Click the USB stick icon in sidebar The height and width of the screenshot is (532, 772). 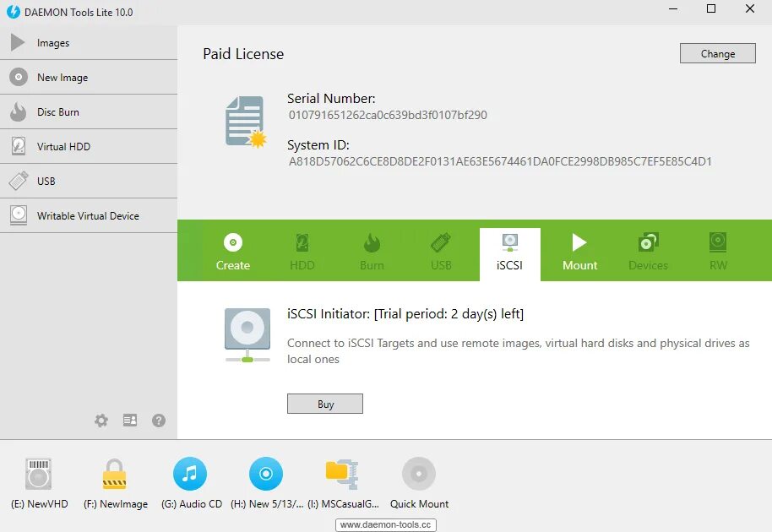tap(19, 181)
